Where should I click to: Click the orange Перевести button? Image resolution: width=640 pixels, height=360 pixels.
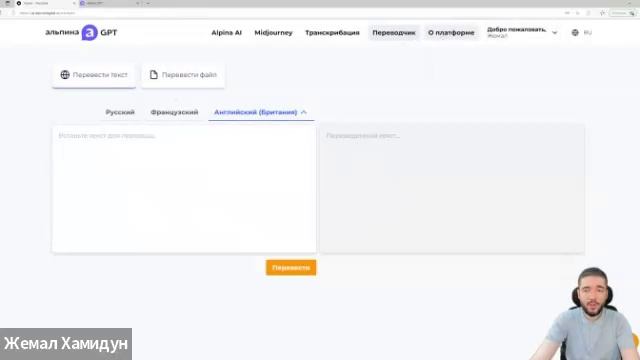coord(291,268)
